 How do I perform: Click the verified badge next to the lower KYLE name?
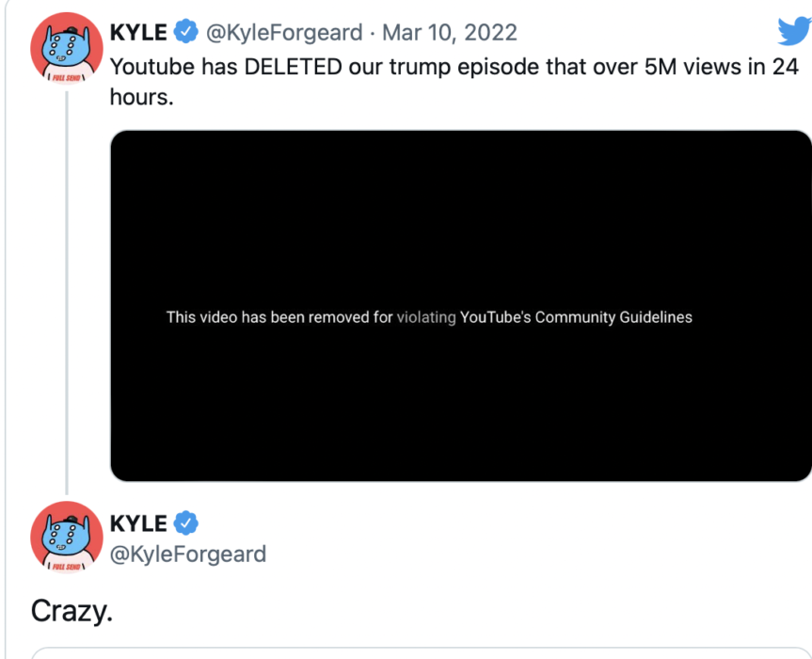click(x=185, y=522)
